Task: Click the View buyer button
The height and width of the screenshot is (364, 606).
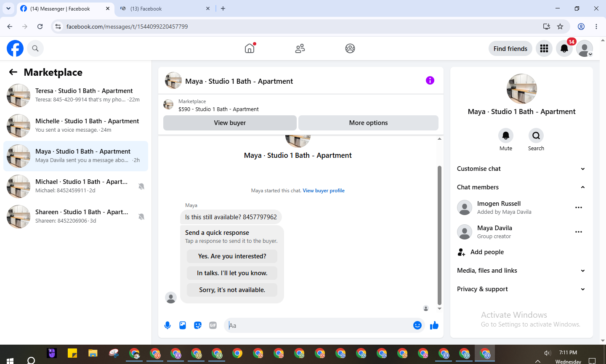Action: pos(230,123)
